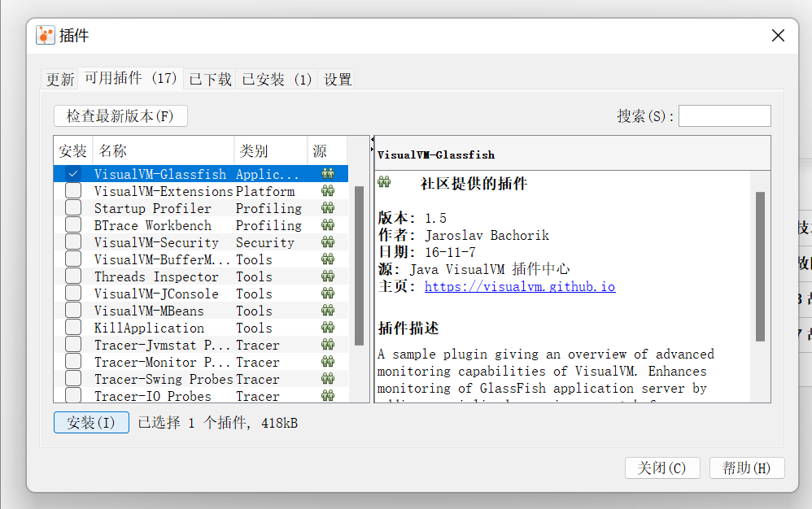Sort by the 类别 column header

coord(271,150)
